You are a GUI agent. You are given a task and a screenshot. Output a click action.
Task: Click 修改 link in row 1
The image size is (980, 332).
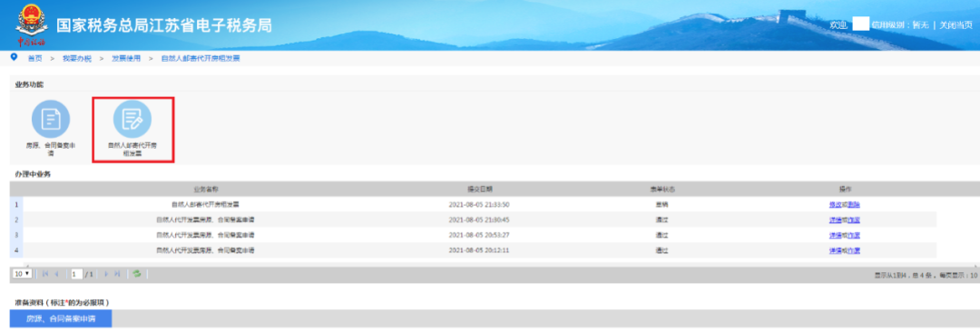pyautogui.click(x=835, y=204)
